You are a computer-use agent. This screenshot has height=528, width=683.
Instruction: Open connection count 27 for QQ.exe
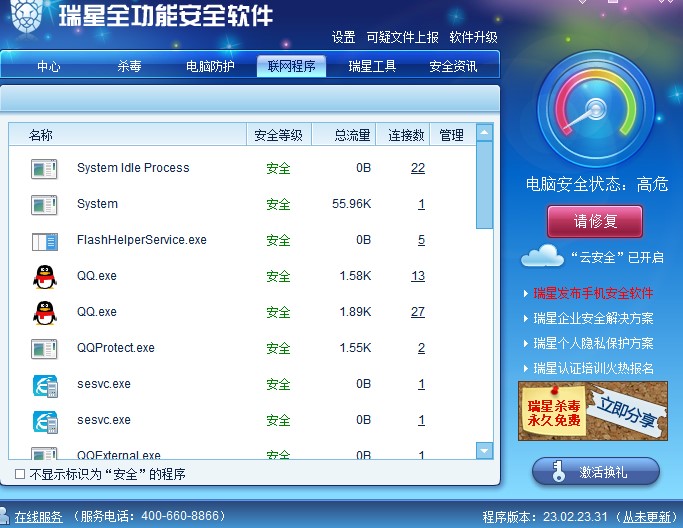tap(417, 312)
